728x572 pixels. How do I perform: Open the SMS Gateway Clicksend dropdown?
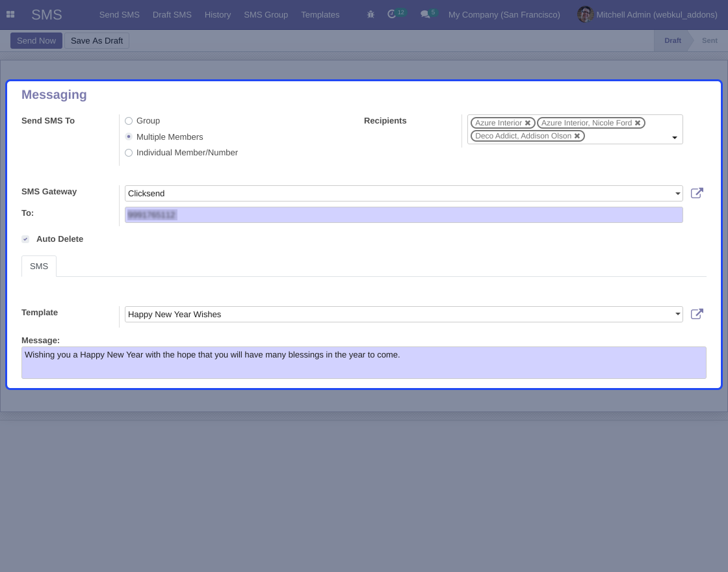click(404, 194)
